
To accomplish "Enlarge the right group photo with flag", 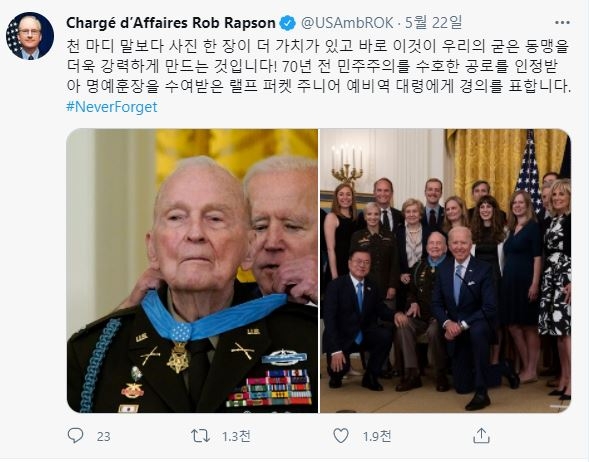I will (446, 271).
